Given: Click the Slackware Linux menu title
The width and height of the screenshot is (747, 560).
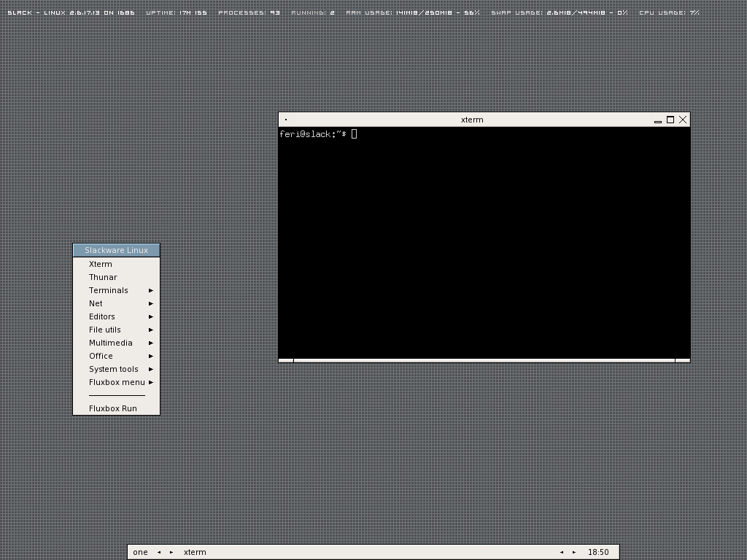Looking at the screenshot, I should tap(116, 250).
